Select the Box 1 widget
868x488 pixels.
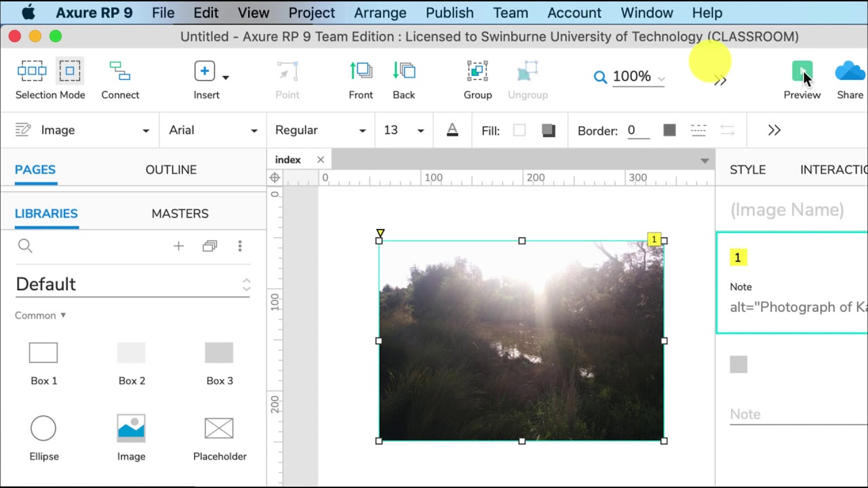point(43,364)
